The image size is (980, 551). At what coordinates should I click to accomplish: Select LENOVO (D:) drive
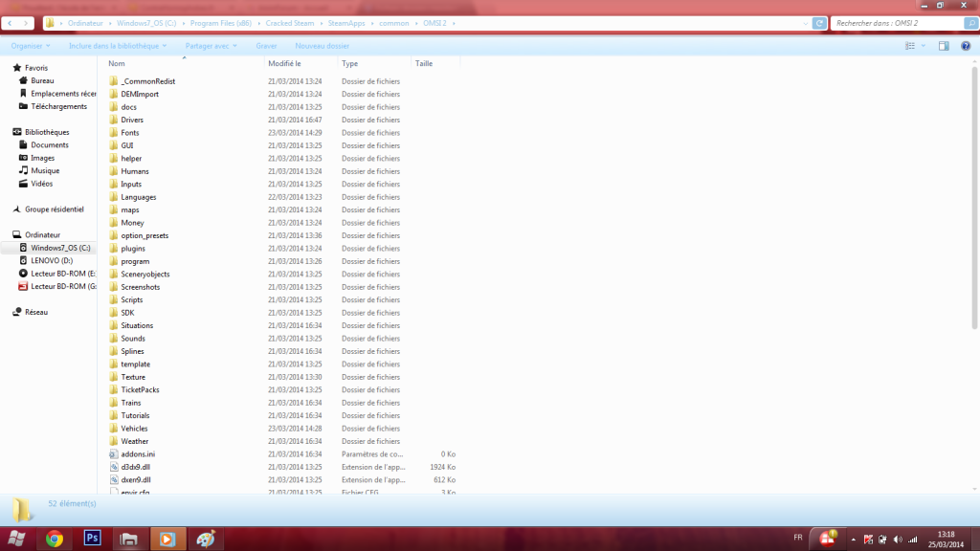tap(52, 260)
